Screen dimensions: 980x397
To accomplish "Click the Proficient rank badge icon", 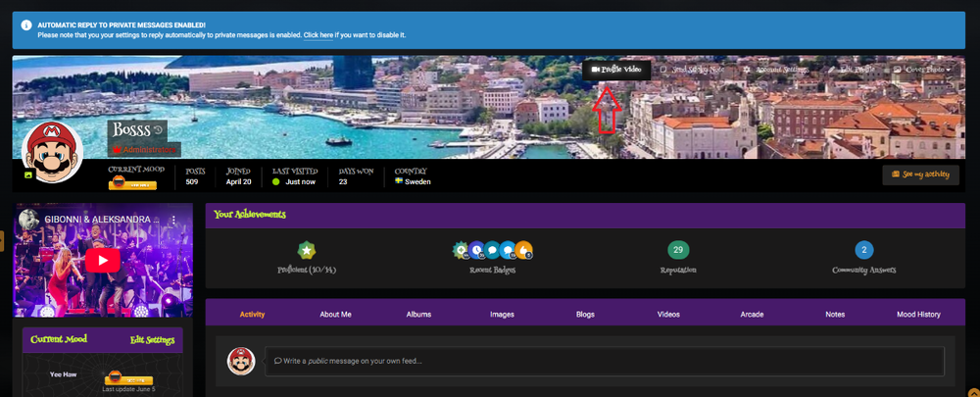I will (307, 250).
